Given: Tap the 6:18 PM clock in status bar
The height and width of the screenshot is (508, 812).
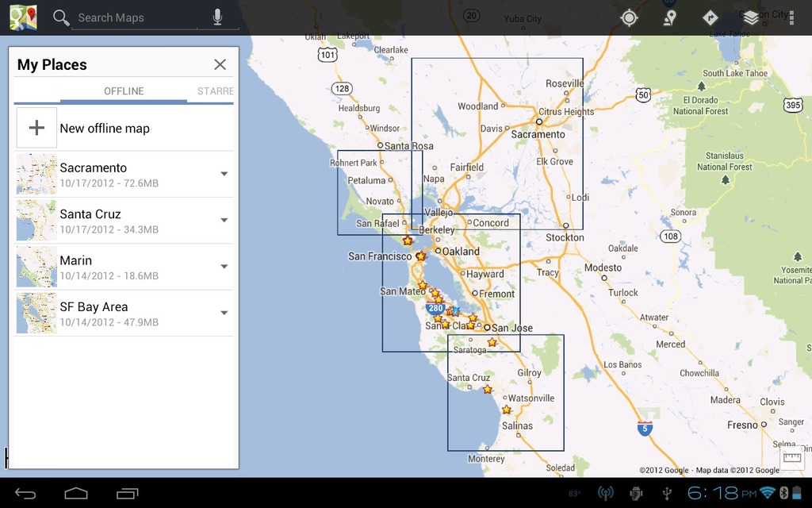Looking at the screenshot, I should [x=722, y=492].
